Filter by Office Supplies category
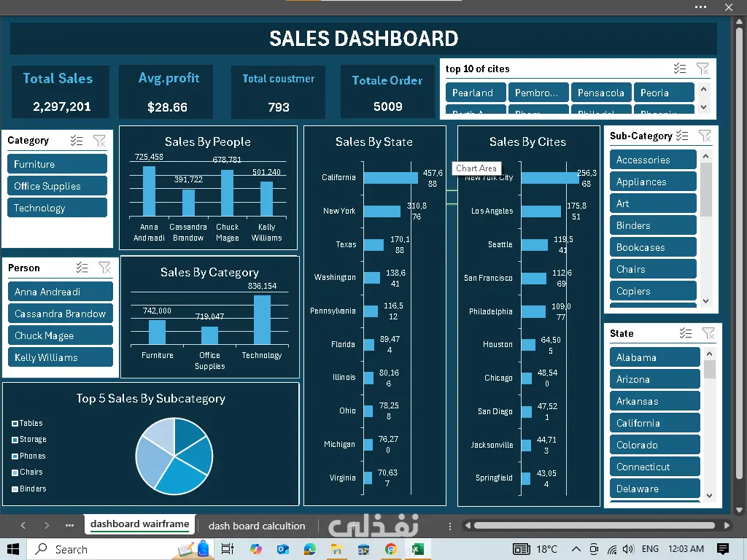The image size is (747, 560). point(57,186)
